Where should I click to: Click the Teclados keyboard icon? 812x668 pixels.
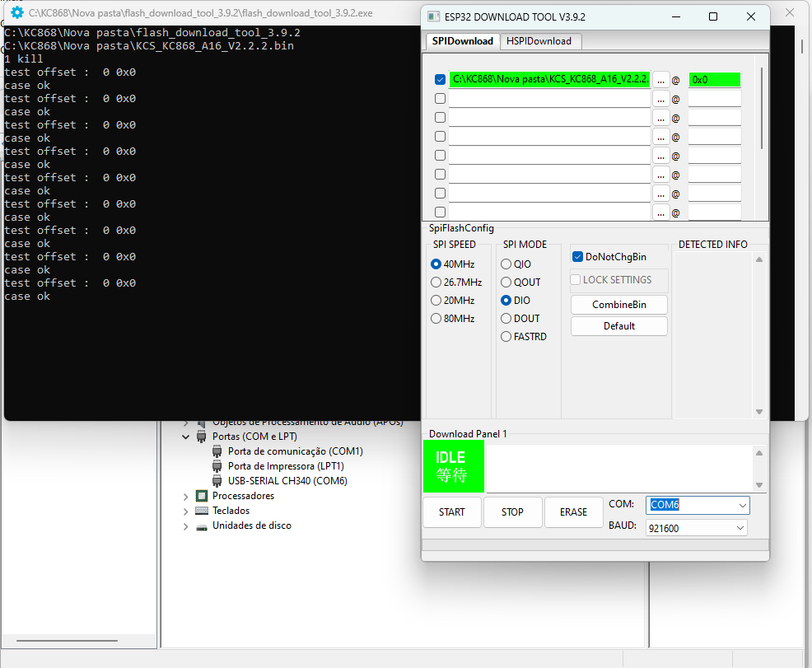[x=202, y=511]
